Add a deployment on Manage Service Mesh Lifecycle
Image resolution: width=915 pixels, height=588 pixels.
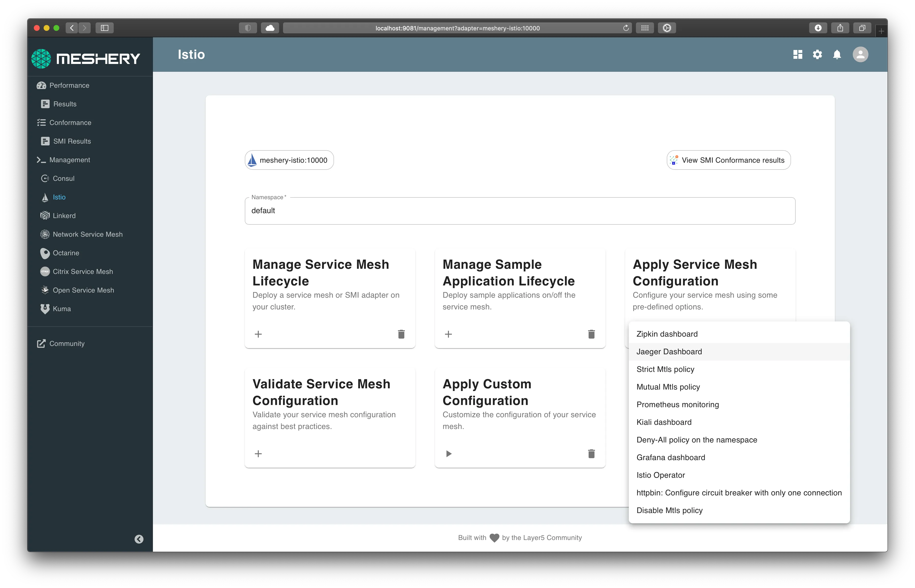[258, 334]
